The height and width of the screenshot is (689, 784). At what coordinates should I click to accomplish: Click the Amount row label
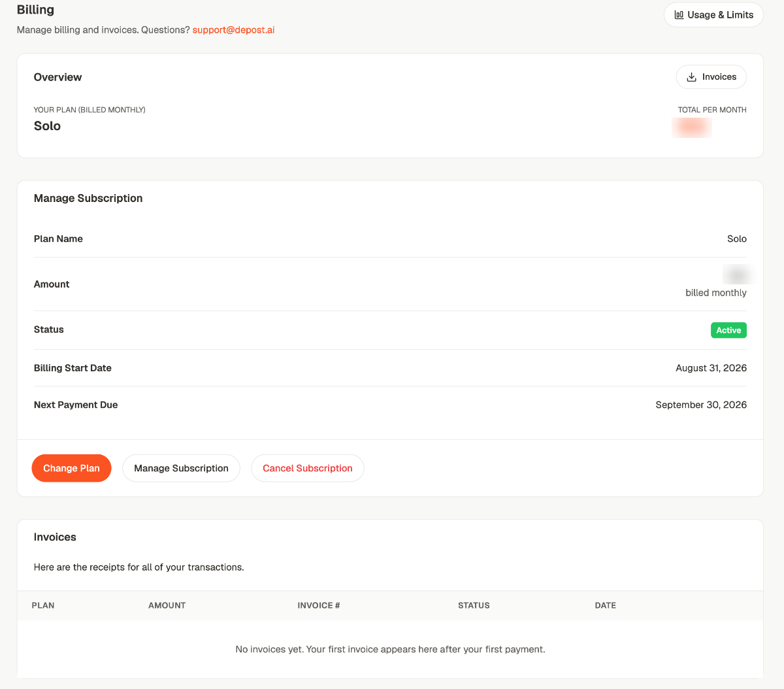click(52, 284)
